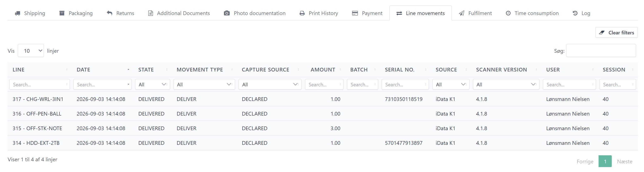This screenshot has height=172, width=644.
Task: Click the credit card icon for Payment
Action: 355,13
